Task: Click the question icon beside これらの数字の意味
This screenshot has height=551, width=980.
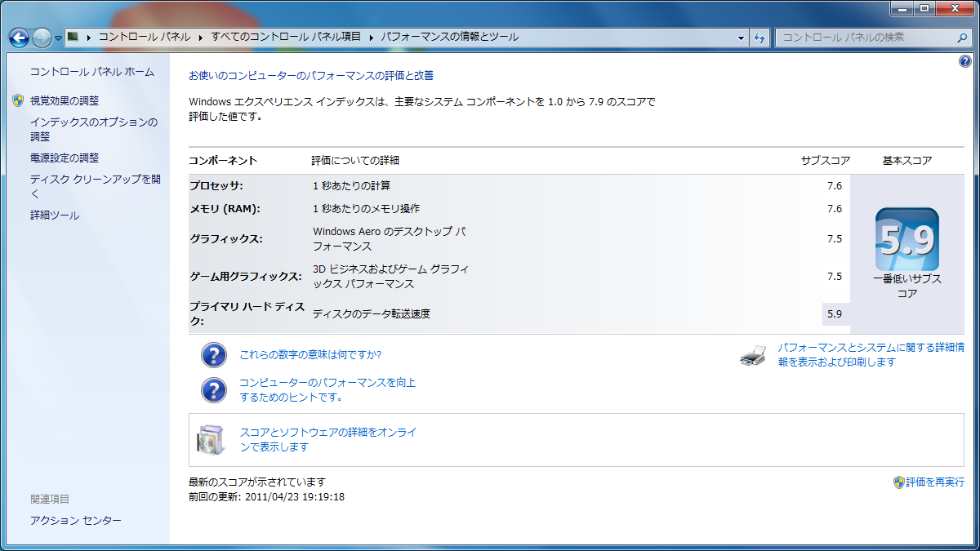Action: click(214, 355)
